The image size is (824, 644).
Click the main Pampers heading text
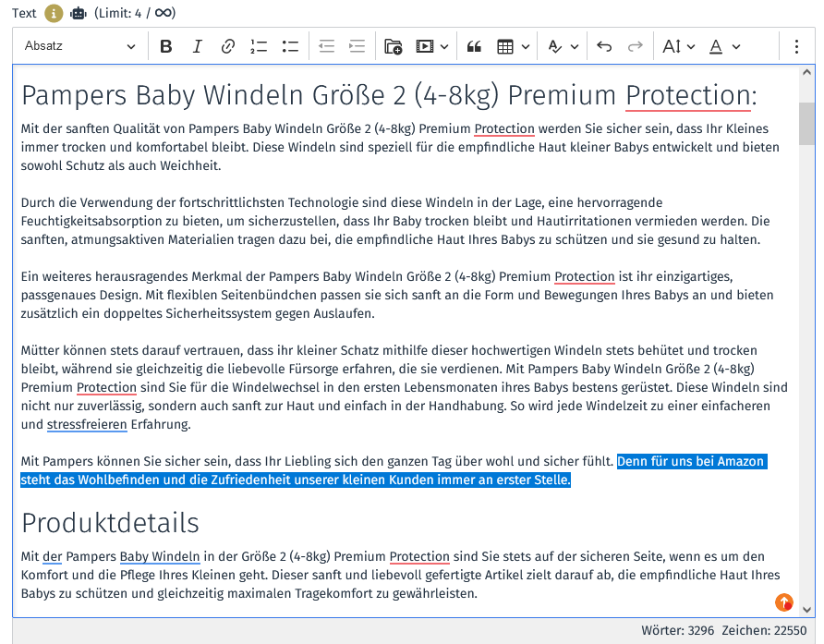coord(390,96)
